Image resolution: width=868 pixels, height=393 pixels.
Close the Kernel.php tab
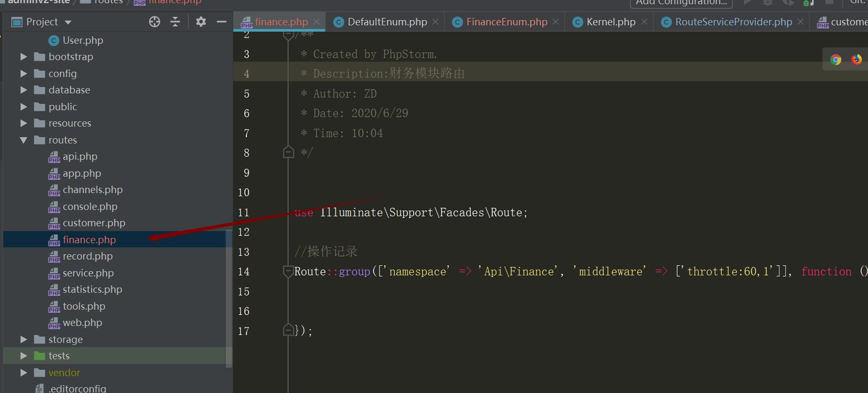tap(644, 22)
